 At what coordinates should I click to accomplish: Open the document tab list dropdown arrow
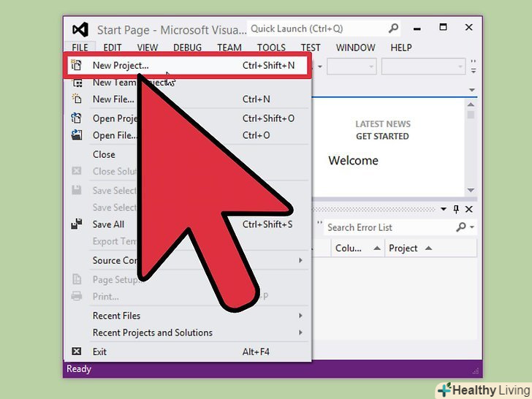471,90
